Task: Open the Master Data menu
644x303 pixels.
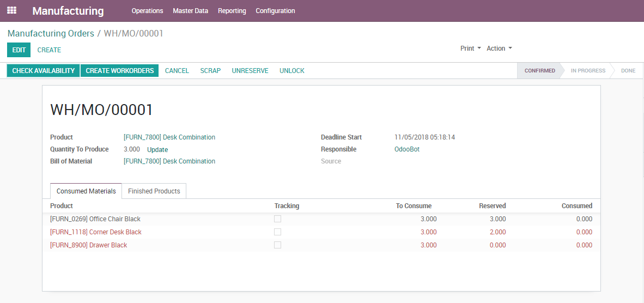Action: [190, 11]
